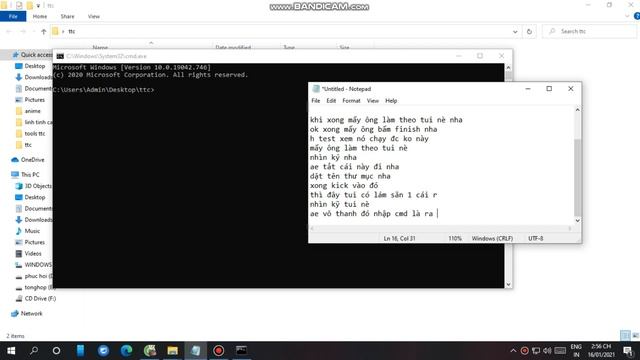Click 'UTF-8' encoding in status bar
Screen dimensions: 640x360
tap(536, 238)
